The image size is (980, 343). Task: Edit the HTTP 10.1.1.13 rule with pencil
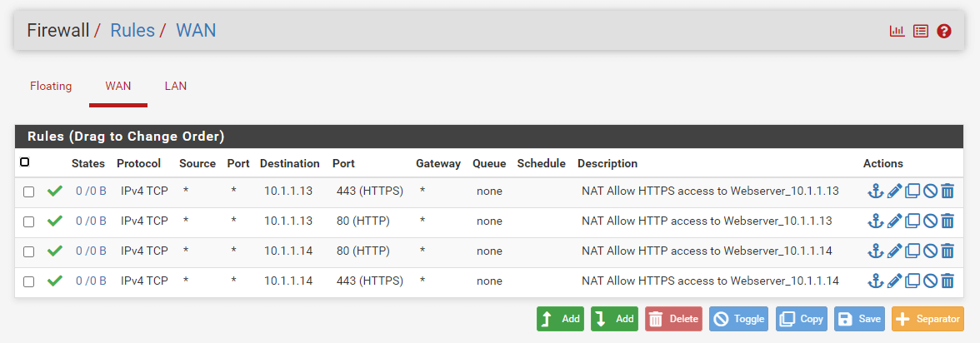click(x=894, y=221)
